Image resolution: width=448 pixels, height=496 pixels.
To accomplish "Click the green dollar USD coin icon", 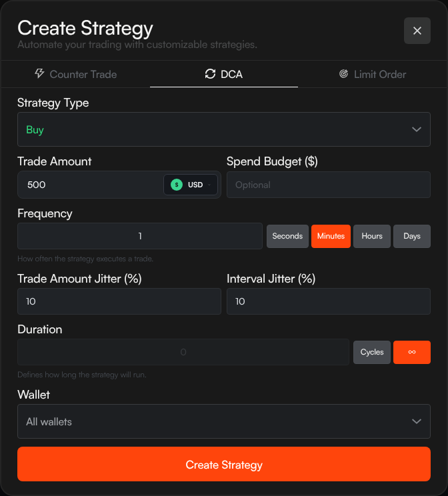I will [177, 185].
